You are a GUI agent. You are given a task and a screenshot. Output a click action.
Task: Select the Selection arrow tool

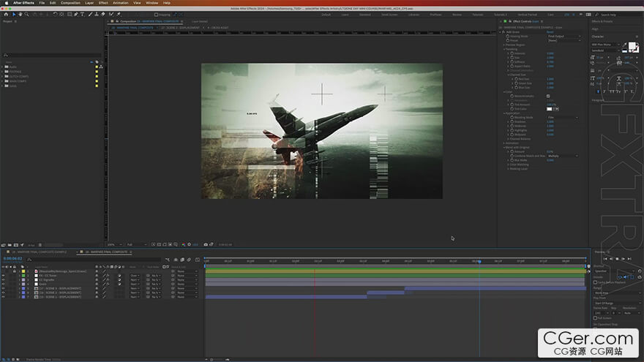(x=13, y=14)
